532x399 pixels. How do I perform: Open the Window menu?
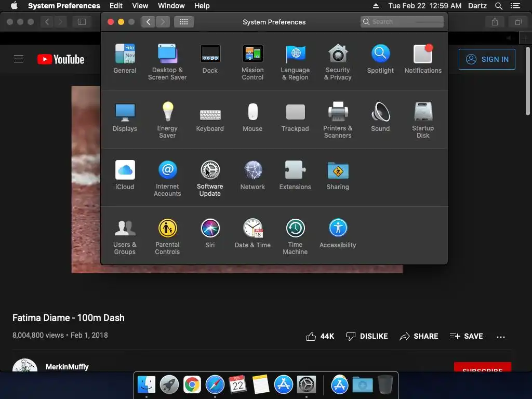(x=171, y=6)
